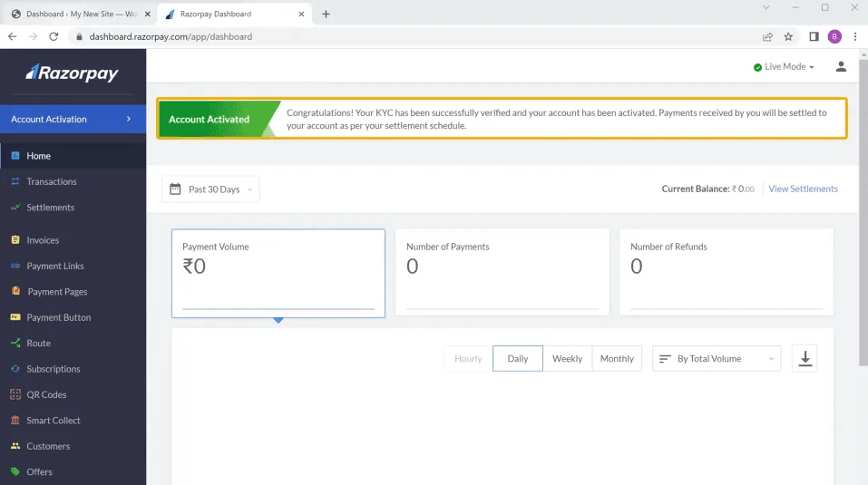
Task: Select the Daily interval option
Action: 517,359
